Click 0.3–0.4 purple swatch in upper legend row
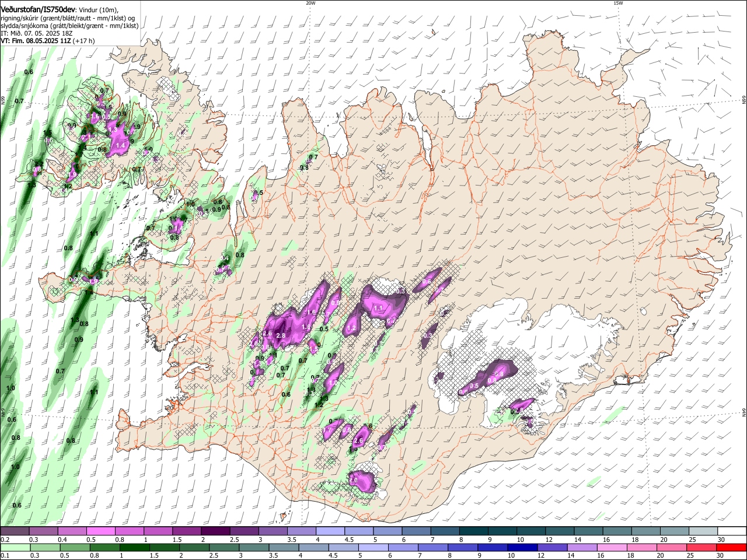 coord(43,531)
